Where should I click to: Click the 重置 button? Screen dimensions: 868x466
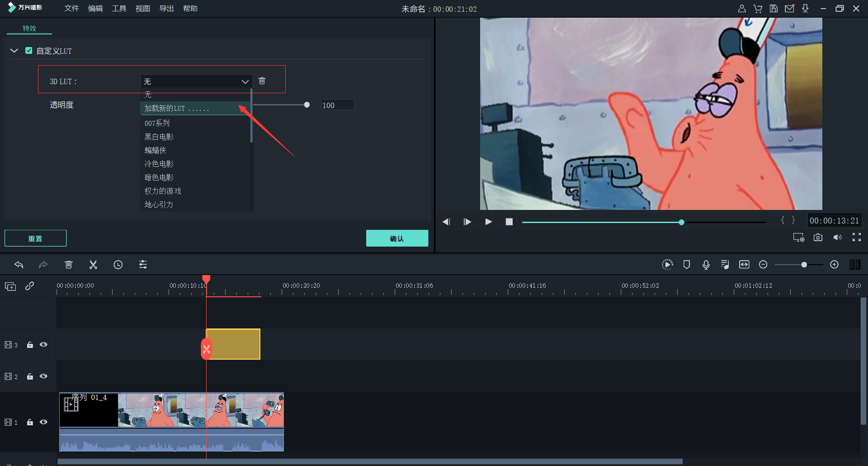pos(35,238)
